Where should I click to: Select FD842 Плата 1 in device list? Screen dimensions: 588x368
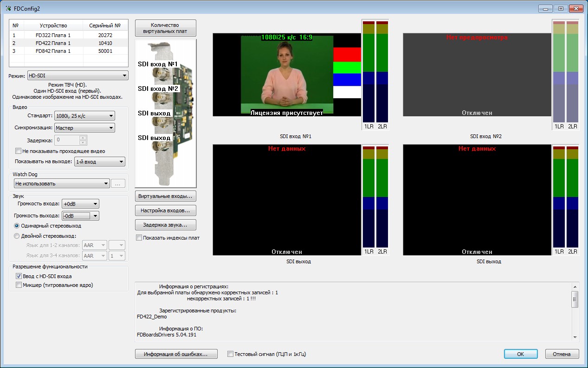point(69,51)
